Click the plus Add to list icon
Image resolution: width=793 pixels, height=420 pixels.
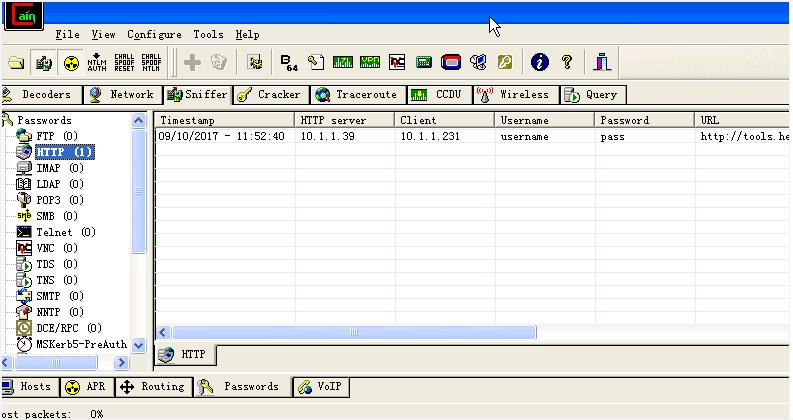click(x=192, y=63)
